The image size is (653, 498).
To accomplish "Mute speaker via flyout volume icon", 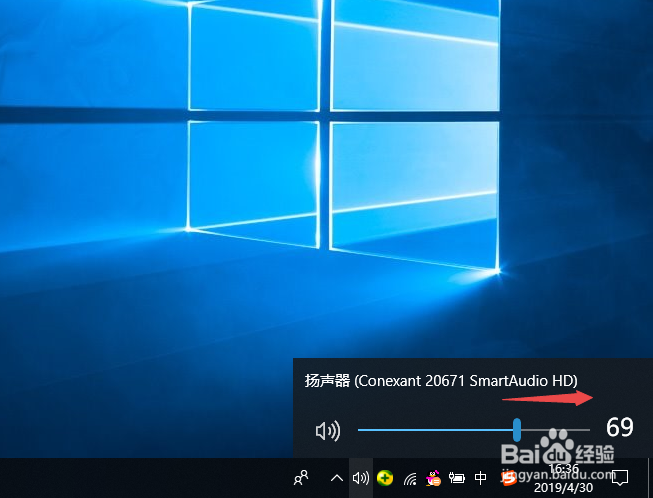I will click(x=328, y=431).
